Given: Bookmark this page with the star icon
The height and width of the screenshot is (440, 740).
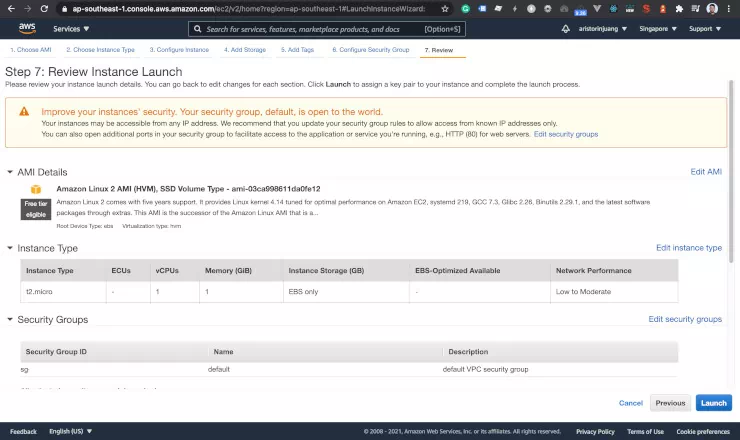Looking at the screenshot, I should (445, 8).
